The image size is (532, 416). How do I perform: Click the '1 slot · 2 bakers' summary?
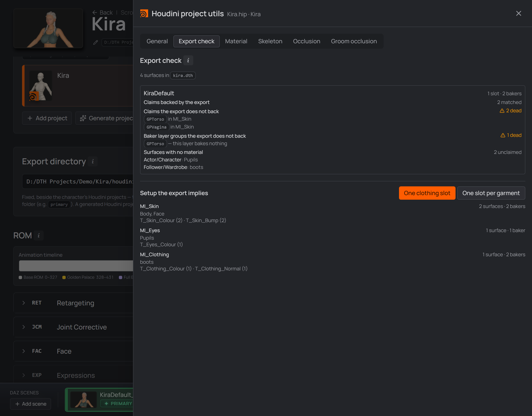point(504,94)
